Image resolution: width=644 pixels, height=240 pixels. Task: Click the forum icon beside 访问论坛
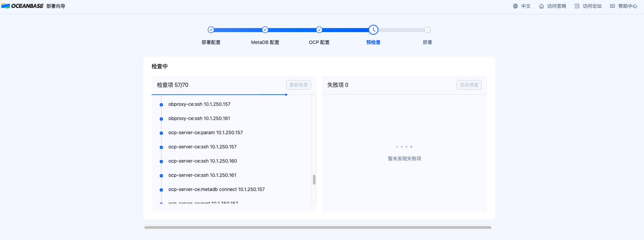[x=577, y=6]
